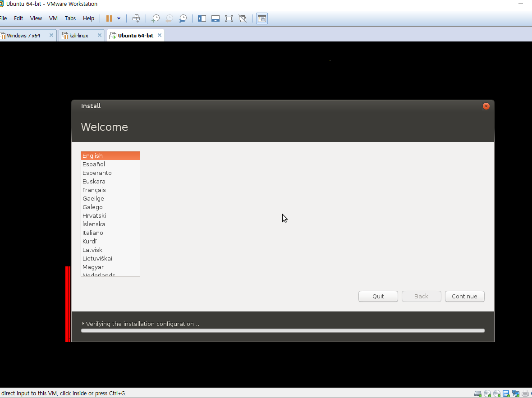Select Latviski in the language list
532x398 pixels.
110,250
